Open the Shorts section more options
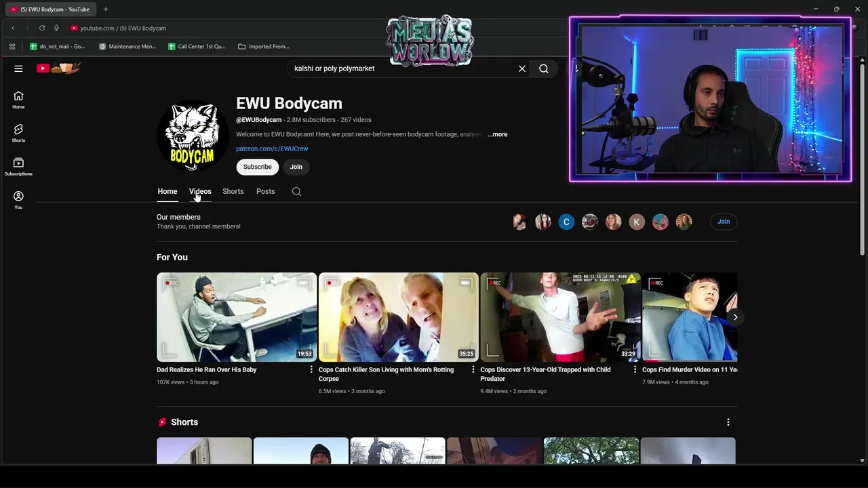 [x=728, y=422]
